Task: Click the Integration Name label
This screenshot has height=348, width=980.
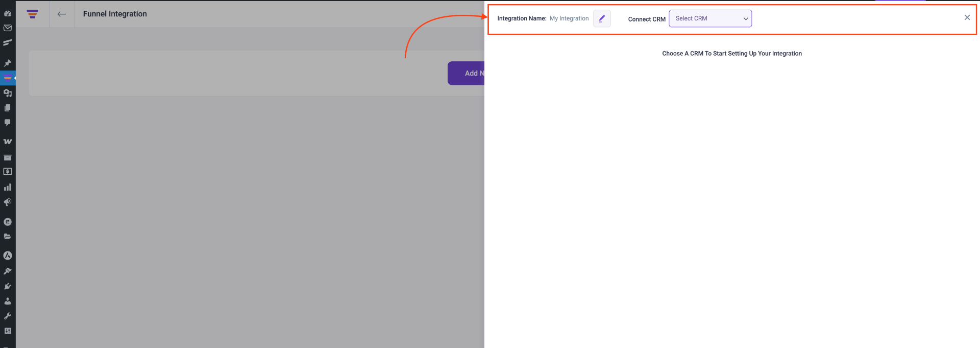Action: click(522, 18)
